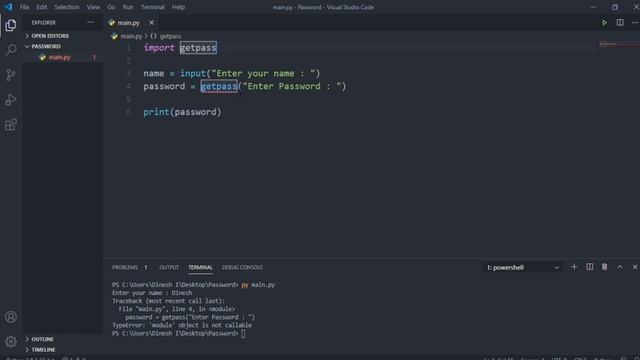Open the Run and Debug view

tap(11, 100)
